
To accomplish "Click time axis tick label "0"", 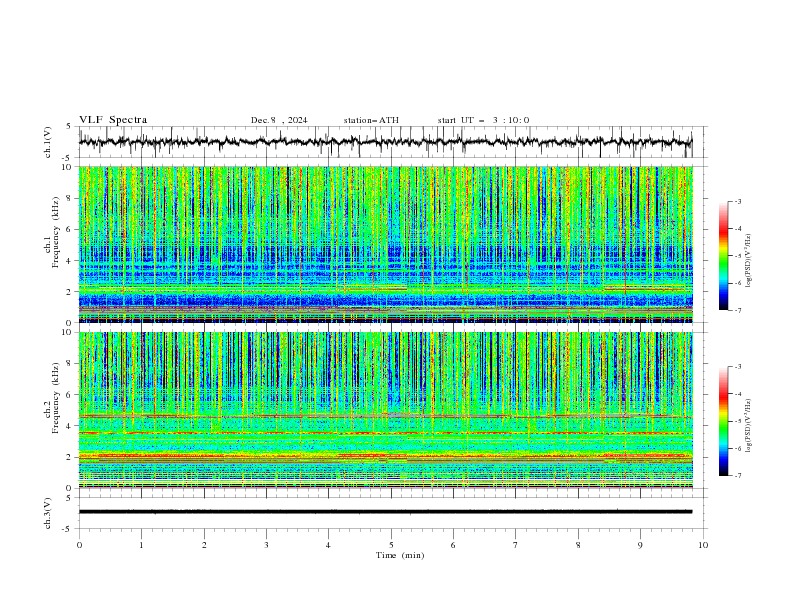I will point(79,545).
